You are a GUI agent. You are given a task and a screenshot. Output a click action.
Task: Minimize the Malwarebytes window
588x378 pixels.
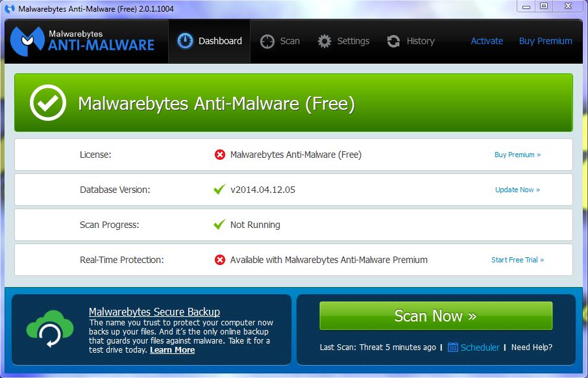(526, 6)
